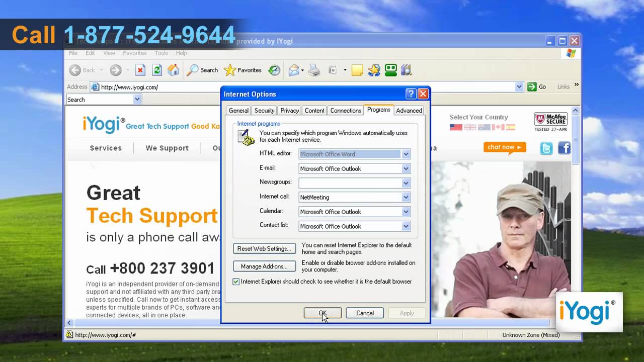Click the Reset Web Settings button
The width and height of the screenshot is (644, 362).
[264, 249]
